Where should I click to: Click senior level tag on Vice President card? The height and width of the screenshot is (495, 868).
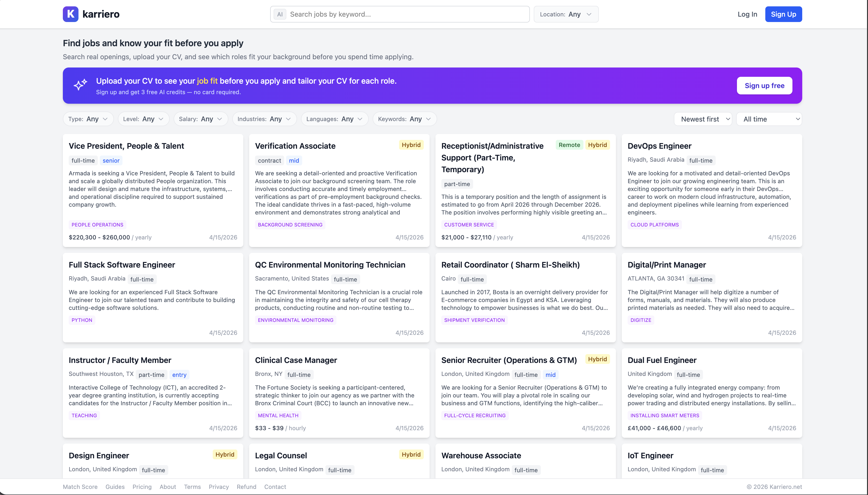coord(111,160)
